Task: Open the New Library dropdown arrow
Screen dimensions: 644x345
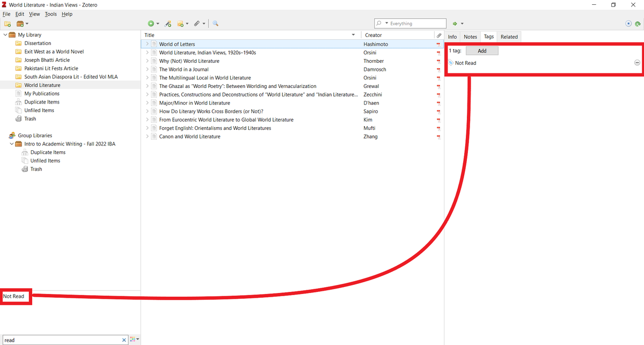Action: tap(27, 24)
